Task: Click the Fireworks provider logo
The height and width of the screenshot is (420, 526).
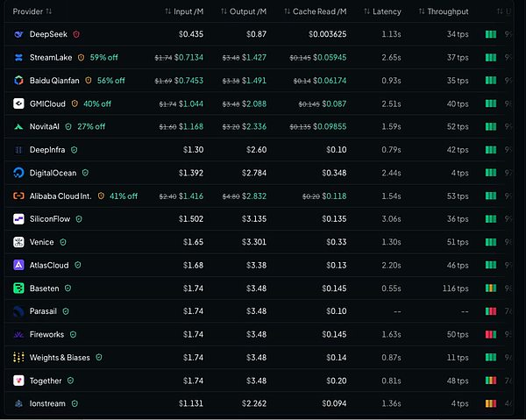Action: coord(18,334)
